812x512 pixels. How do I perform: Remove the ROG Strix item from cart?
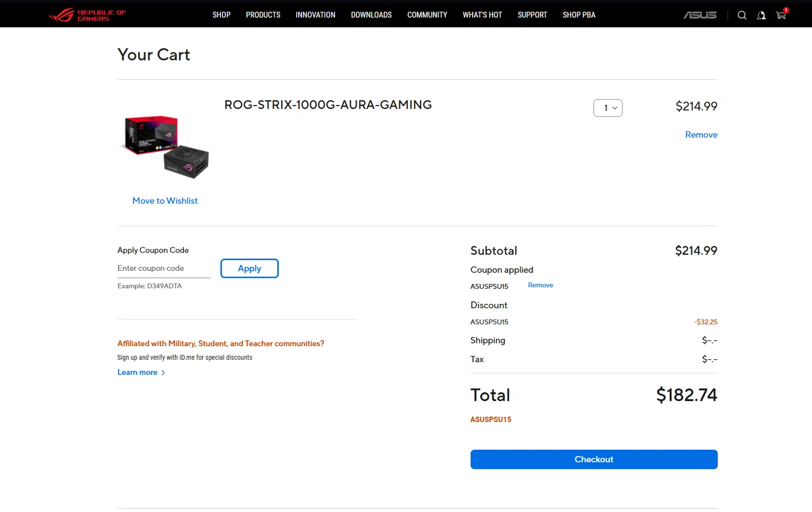click(701, 135)
